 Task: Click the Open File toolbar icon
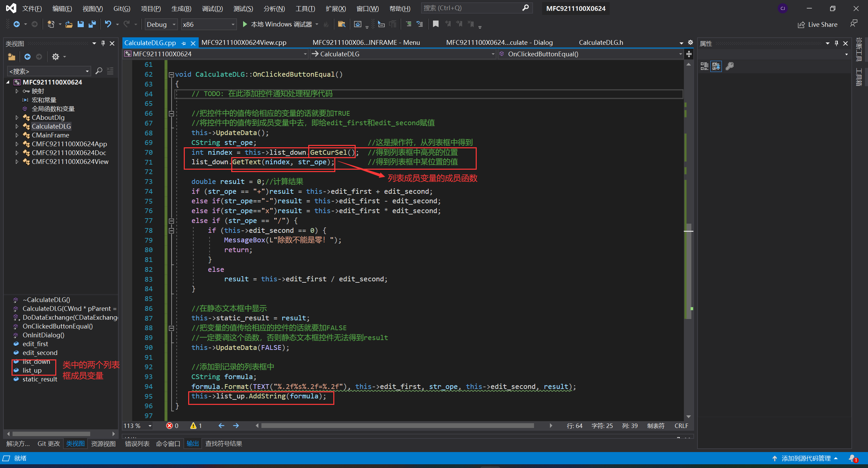coord(69,24)
